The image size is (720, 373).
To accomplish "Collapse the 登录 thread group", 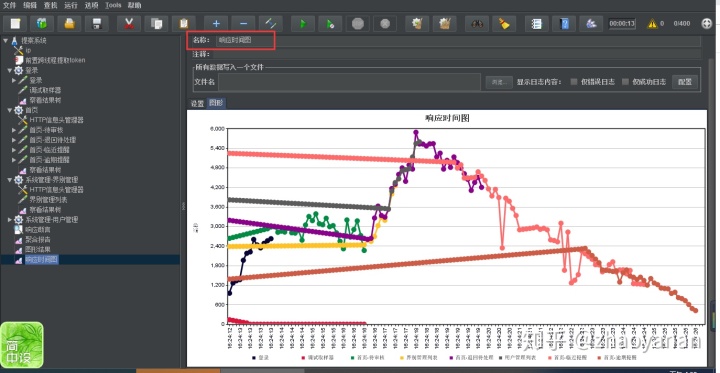I will [x=10, y=70].
